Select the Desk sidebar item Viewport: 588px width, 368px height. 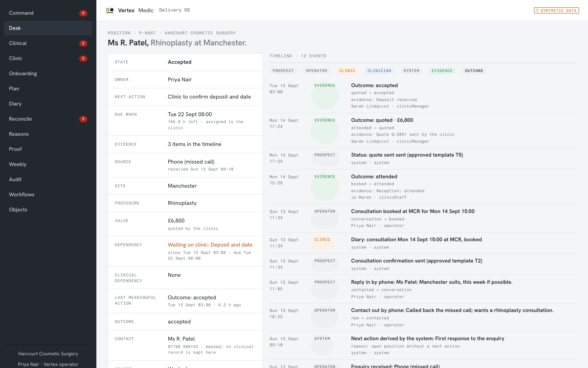[48, 28]
